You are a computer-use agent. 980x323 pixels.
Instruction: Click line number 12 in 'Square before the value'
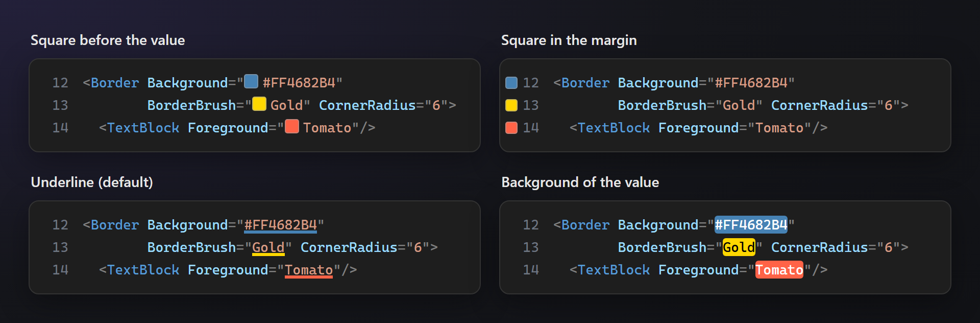(x=60, y=83)
